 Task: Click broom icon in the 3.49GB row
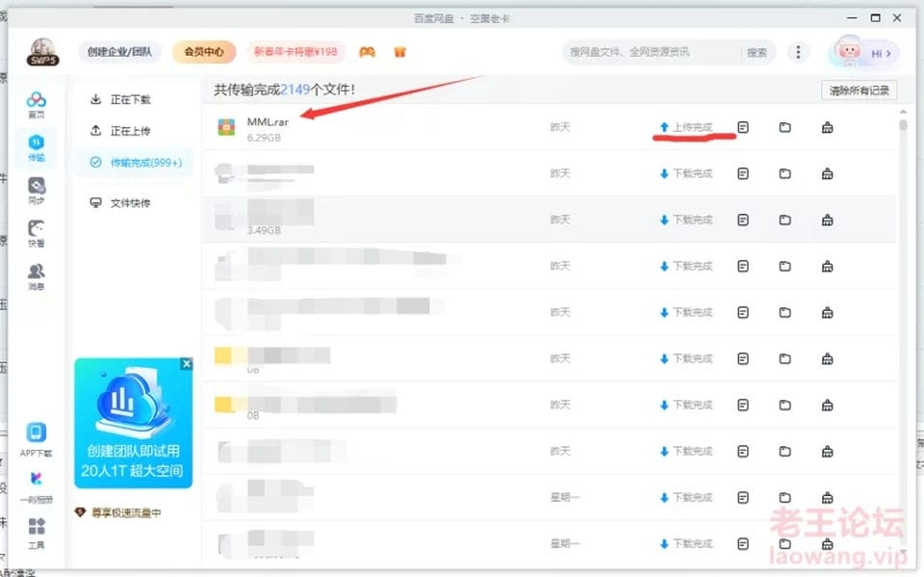[x=828, y=220]
